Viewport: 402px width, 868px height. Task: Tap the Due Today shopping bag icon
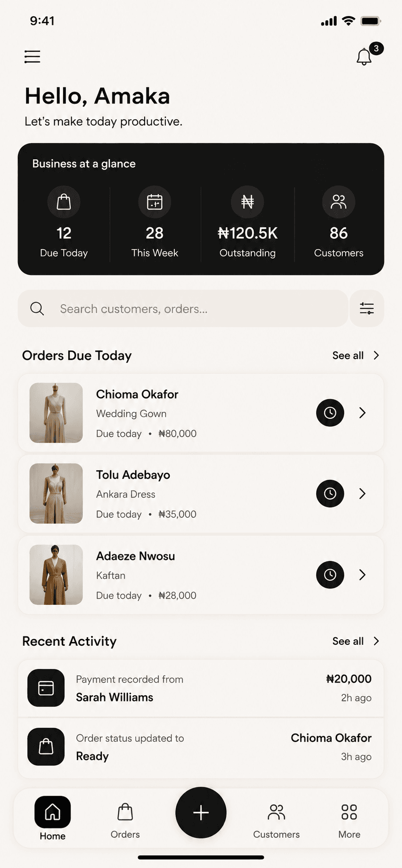(64, 202)
